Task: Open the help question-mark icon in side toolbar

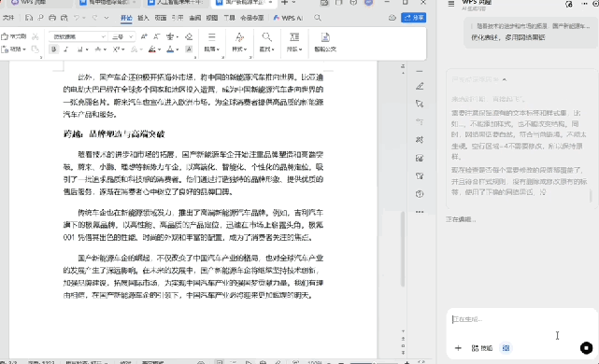Action: pyautogui.click(x=420, y=194)
